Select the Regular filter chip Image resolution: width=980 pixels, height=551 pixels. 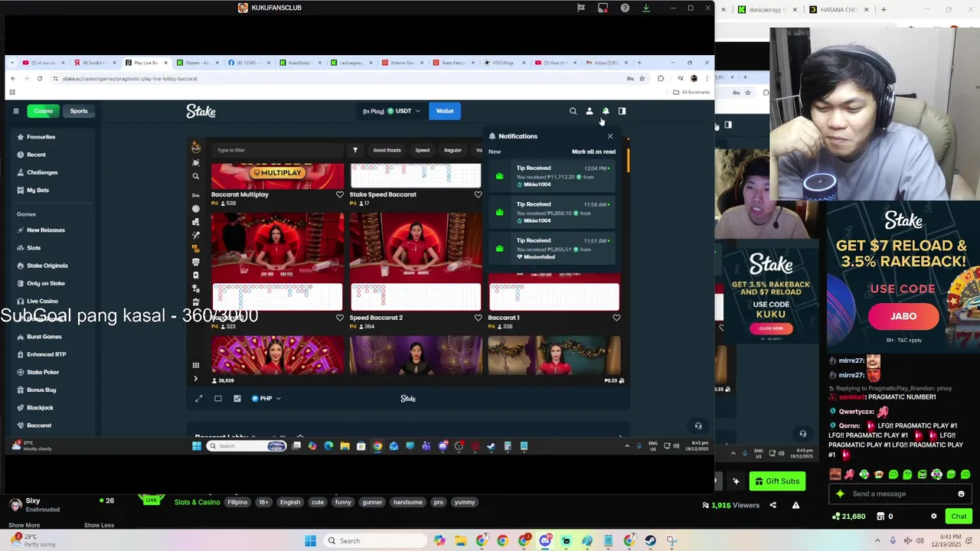452,150
